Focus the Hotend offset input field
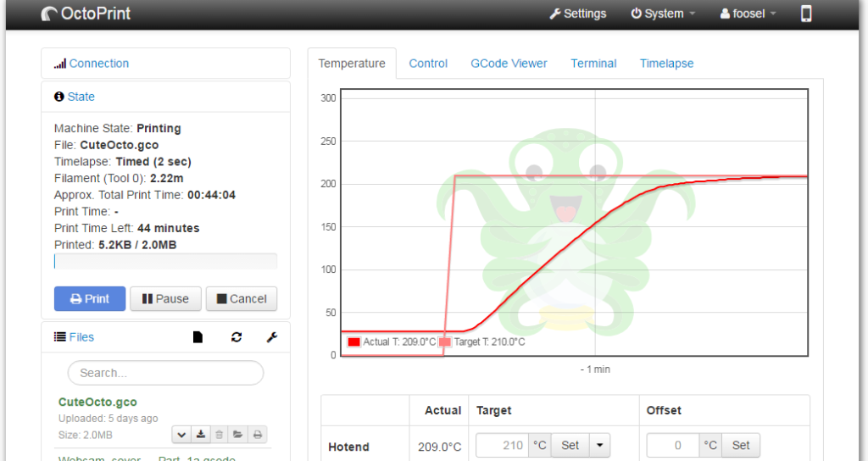 click(x=673, y=446)
